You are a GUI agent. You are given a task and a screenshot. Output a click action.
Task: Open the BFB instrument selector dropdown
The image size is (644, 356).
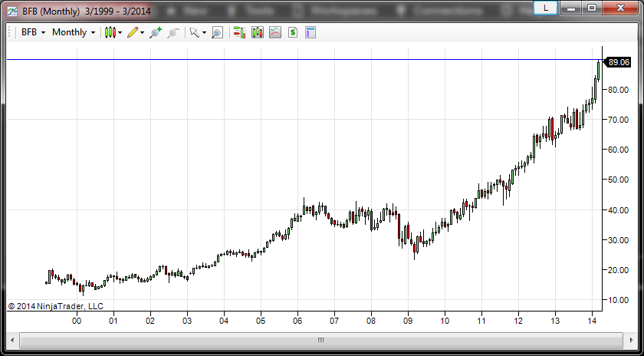pyautogui.click(x=33, y=32)
